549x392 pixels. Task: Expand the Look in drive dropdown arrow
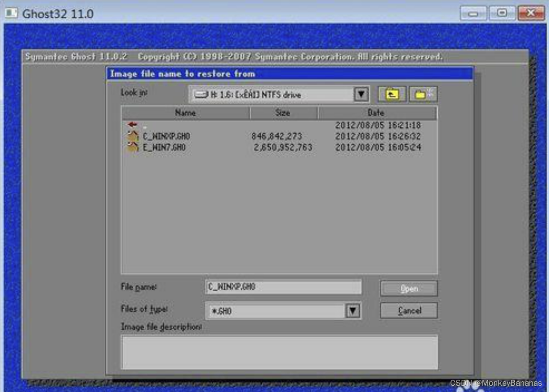(361, 94)
